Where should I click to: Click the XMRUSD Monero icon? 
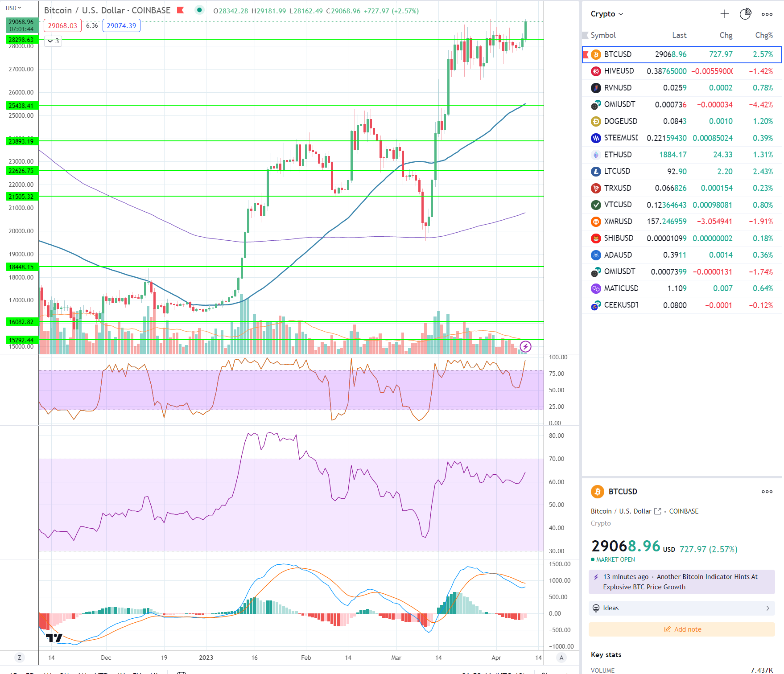(596, 222)
